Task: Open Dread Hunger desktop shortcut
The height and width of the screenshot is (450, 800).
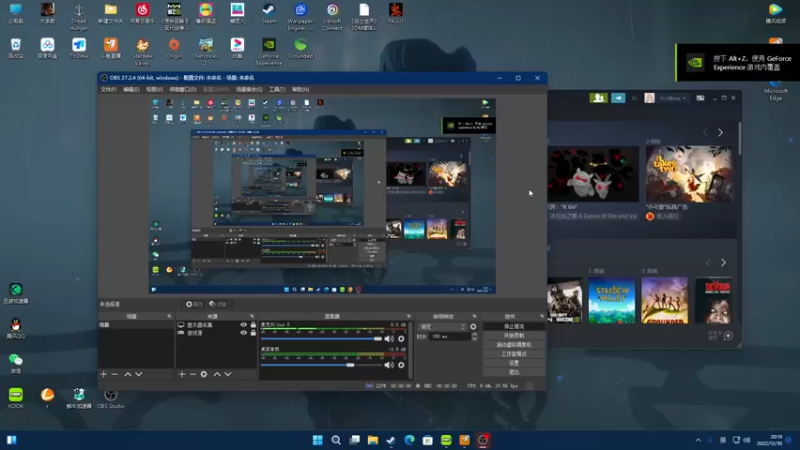Action: 79,17
